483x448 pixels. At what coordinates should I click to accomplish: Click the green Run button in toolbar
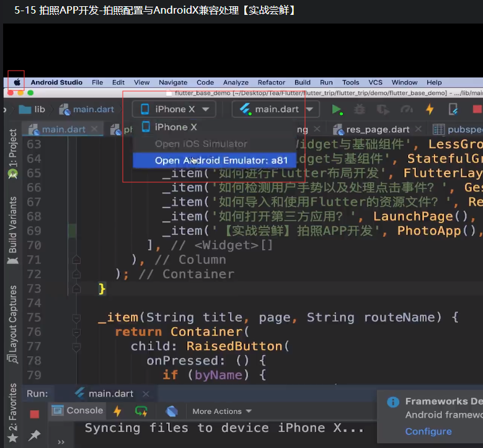pyautogui.click(x=337, y=110)
